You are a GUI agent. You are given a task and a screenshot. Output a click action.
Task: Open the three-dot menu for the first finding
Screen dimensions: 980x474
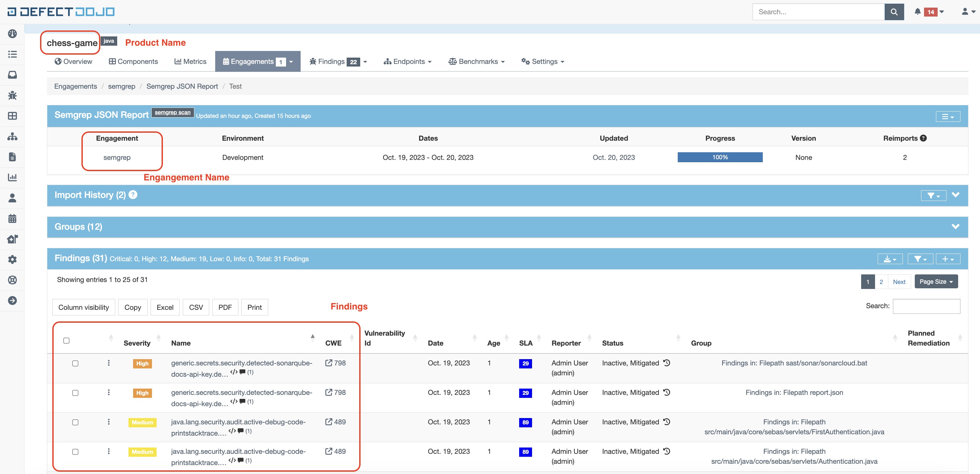[109, 363]
